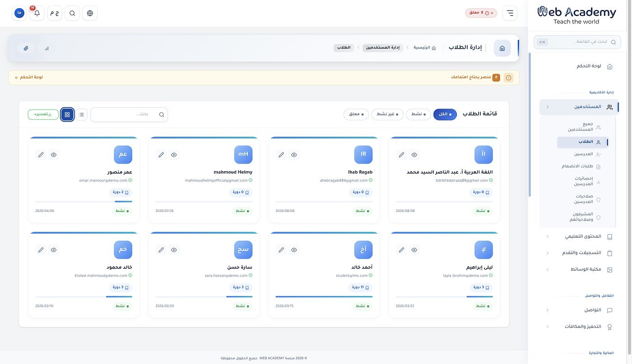
Task: Click the paperclip attachment icon
Action: coord(26,48)
